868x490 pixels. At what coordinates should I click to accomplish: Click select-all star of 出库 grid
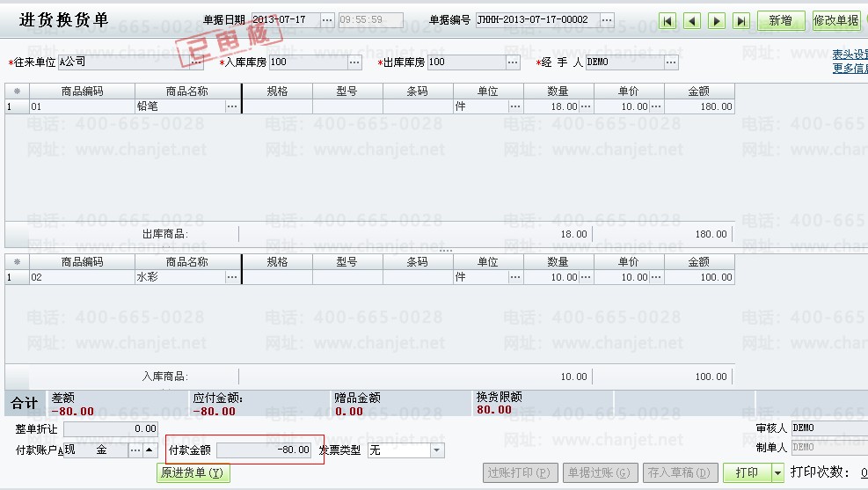[x=18, y=91]
